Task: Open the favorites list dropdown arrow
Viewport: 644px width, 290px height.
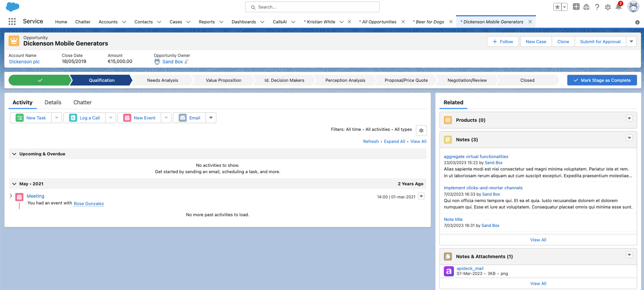Action: [x=564, y=7]
